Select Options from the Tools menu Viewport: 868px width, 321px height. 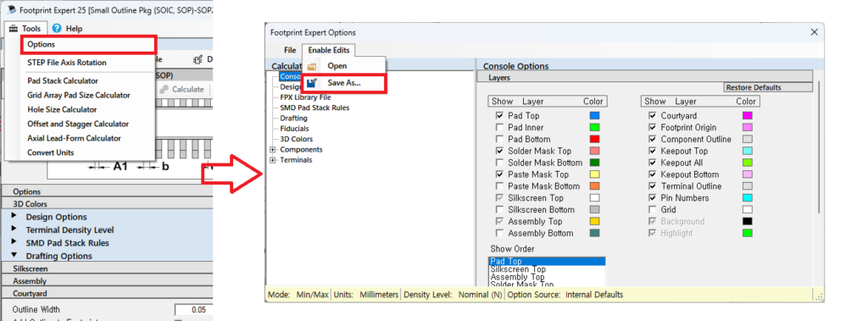click(88, 44)
